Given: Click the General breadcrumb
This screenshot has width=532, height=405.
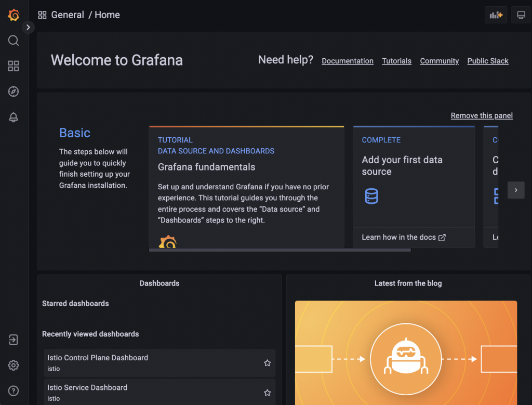Looking at the screenshot, I should [68, 15].
